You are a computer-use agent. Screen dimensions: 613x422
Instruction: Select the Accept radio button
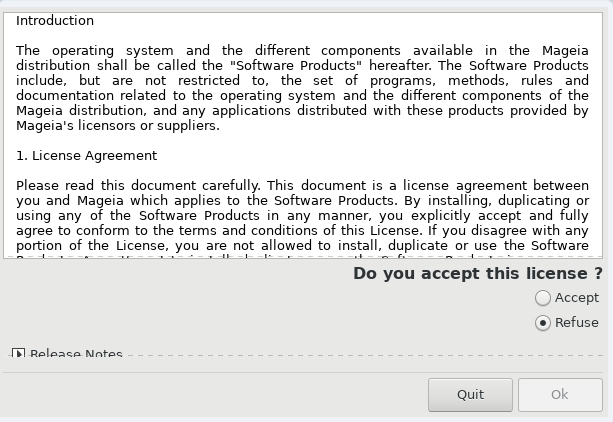(x=543, y=298)
